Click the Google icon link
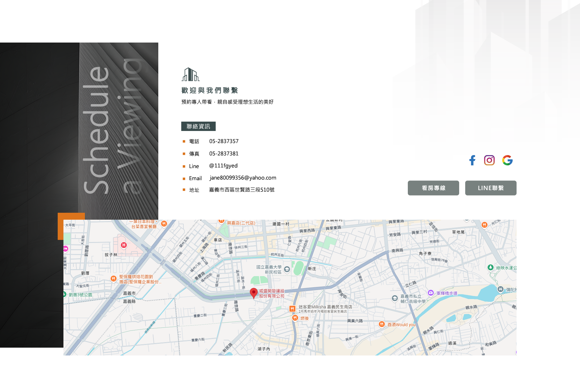The width and height of the screenshot is (580, 392). (x=507, y=160)
